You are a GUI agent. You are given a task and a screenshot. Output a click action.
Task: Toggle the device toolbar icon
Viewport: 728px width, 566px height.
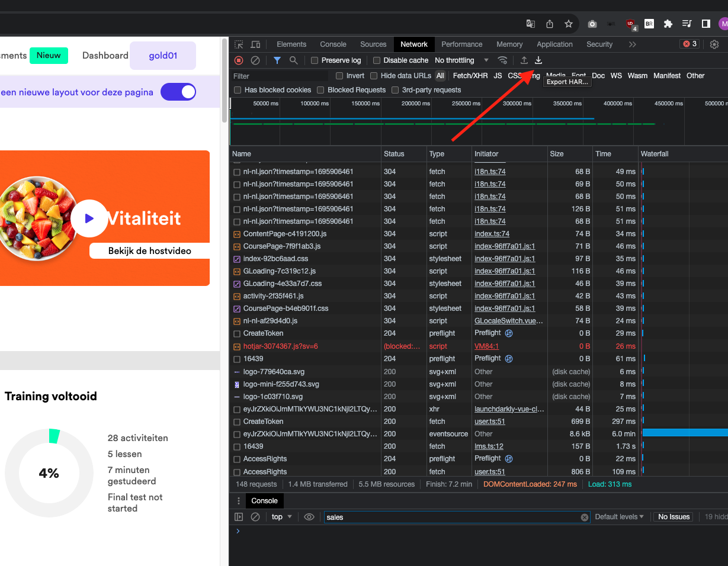click(x=255, y=44)
